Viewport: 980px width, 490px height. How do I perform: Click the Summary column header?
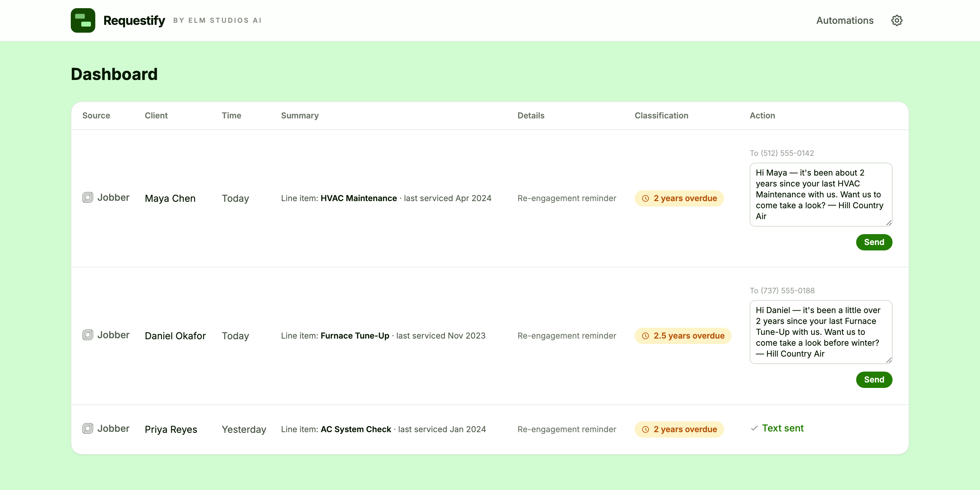click(x=300, y=115)
